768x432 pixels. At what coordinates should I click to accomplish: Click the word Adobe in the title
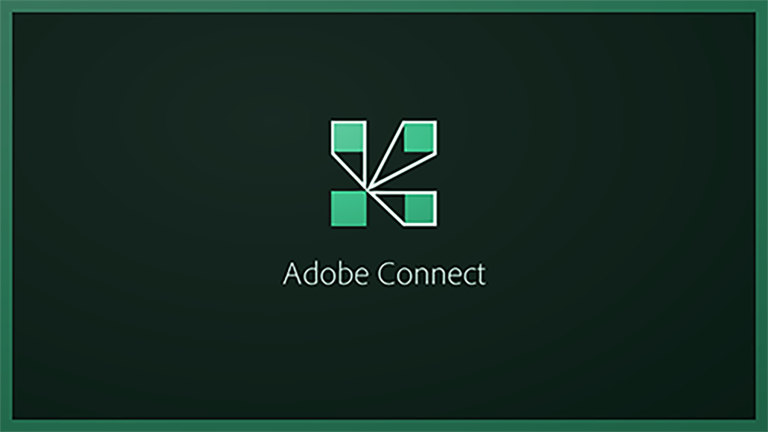point(326,273)
